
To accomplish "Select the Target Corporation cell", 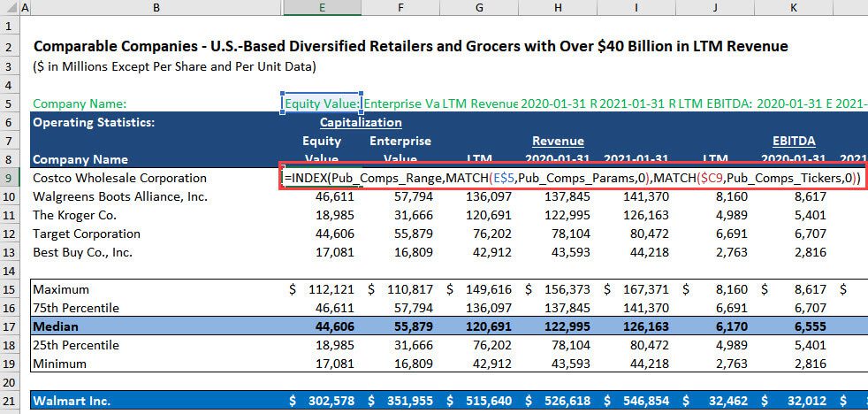I will coord(87,234).
